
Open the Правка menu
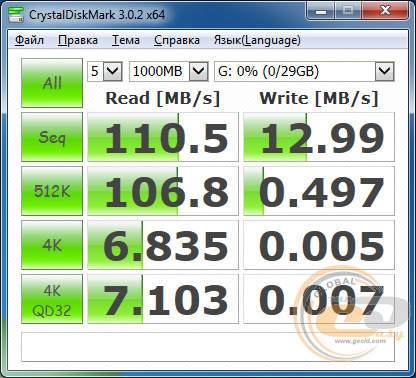(78, 40)
